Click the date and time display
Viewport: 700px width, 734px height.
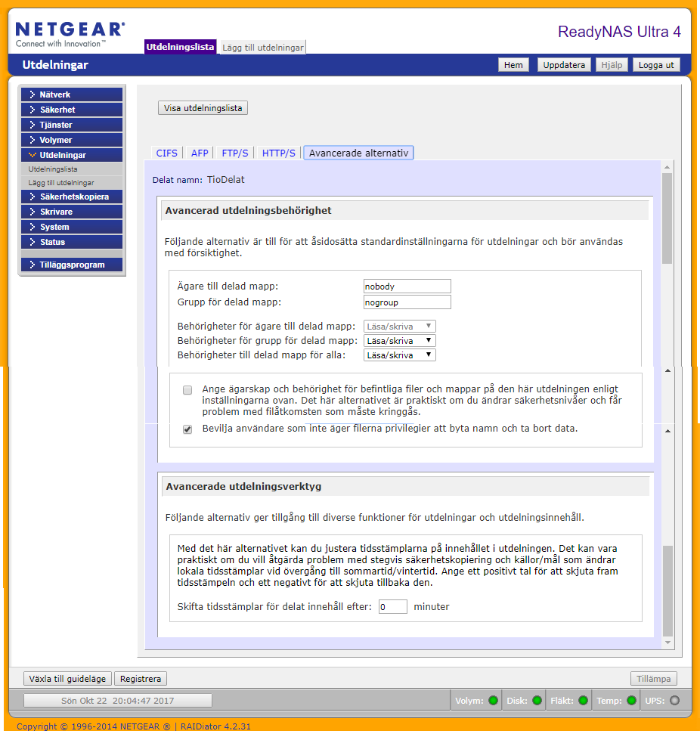point(117,701)
